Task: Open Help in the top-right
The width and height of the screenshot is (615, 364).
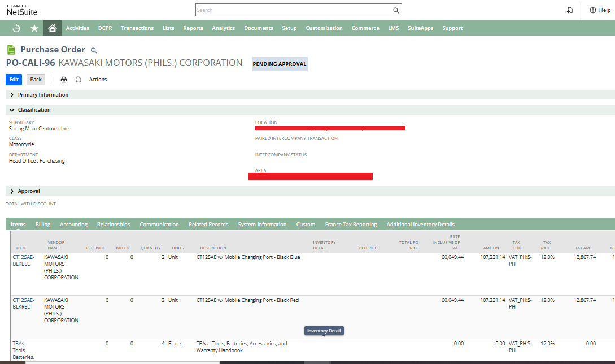Action: click(x=600, y=10)
